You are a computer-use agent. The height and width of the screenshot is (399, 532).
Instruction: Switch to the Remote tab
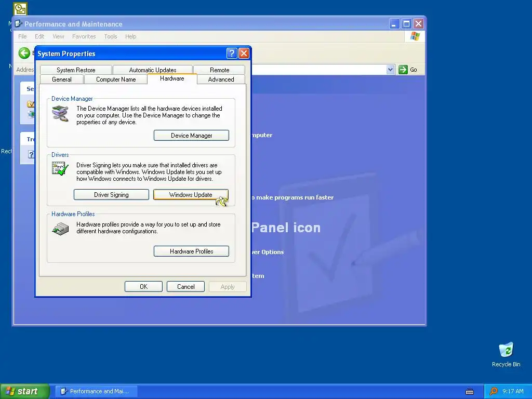click(220, 70)
